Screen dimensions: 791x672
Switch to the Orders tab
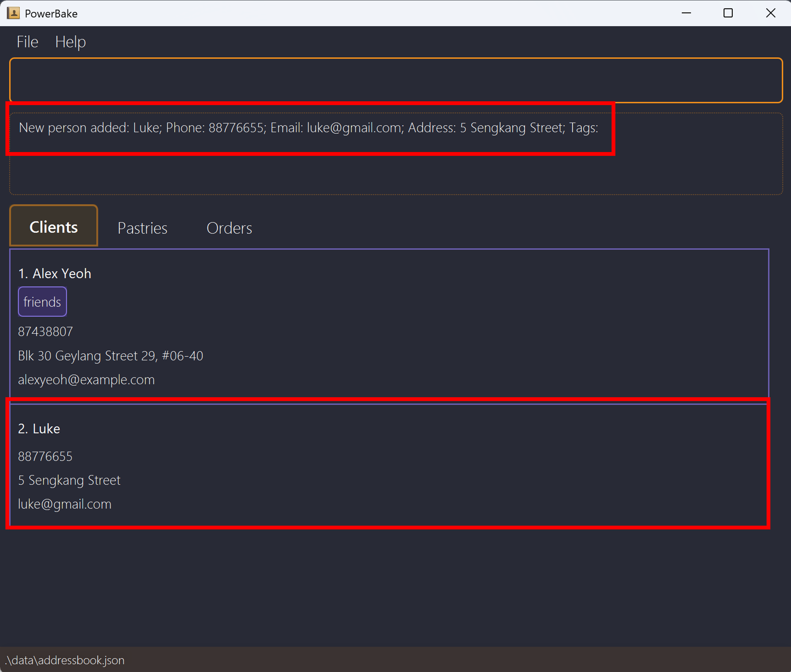[229, 228]
